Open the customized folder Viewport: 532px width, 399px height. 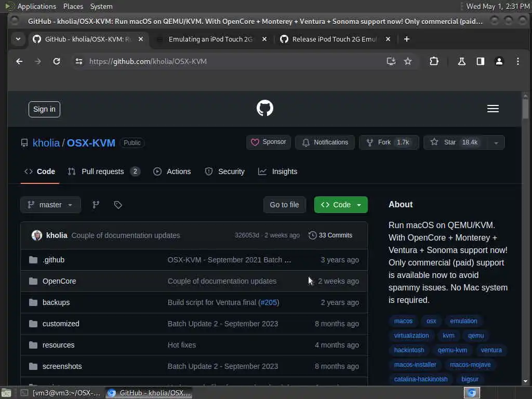pyautogui.click(x=61, y=324)
